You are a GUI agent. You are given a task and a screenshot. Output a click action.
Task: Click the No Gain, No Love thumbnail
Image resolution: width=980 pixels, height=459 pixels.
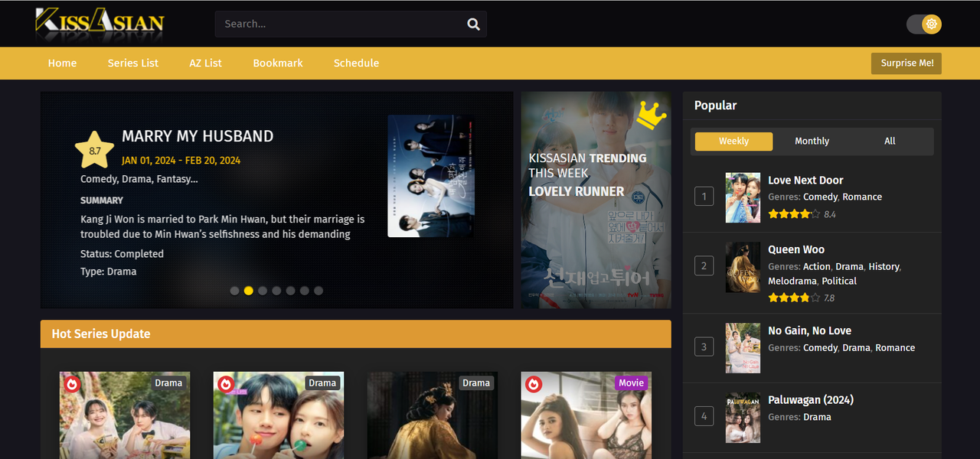[x=743, y=348]
